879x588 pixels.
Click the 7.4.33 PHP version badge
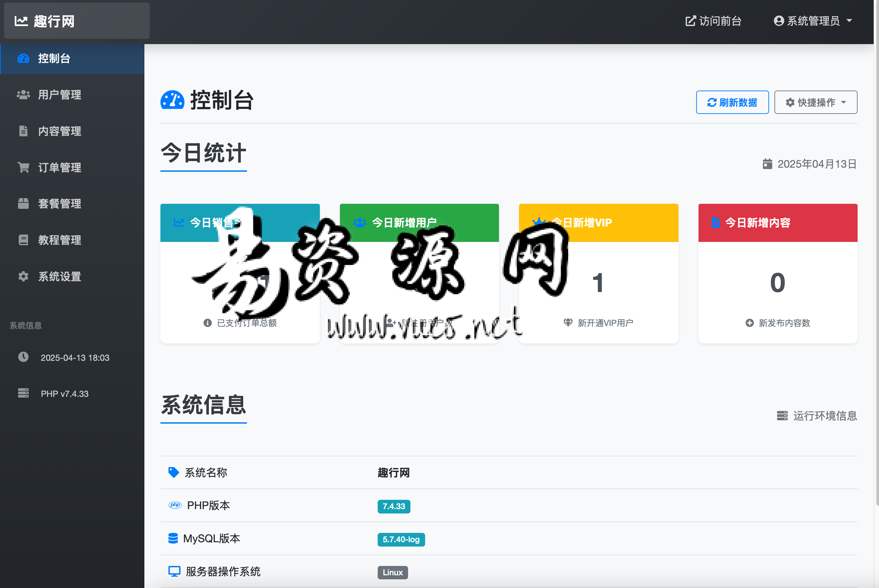coord(393,506)
